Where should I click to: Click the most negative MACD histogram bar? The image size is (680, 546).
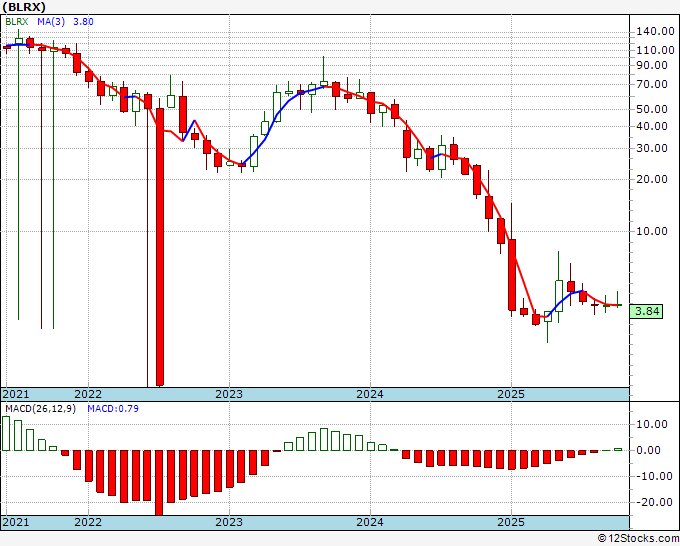(x=159, y=483)
